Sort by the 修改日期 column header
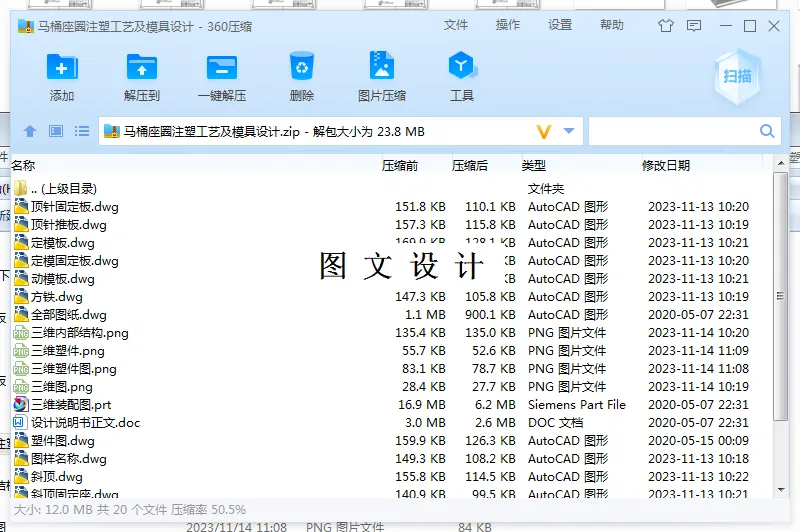Viewport: 800px width, 532px height. [x=666, y=165]
